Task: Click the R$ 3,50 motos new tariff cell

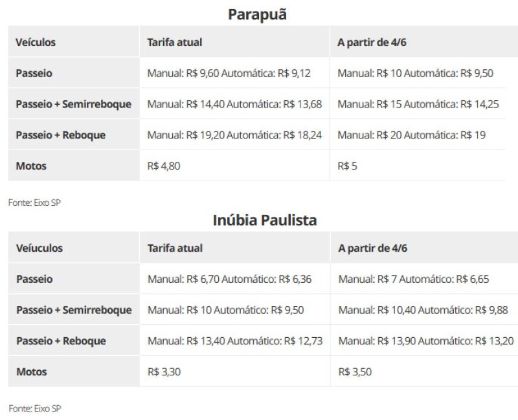Action: click(355, 372)
